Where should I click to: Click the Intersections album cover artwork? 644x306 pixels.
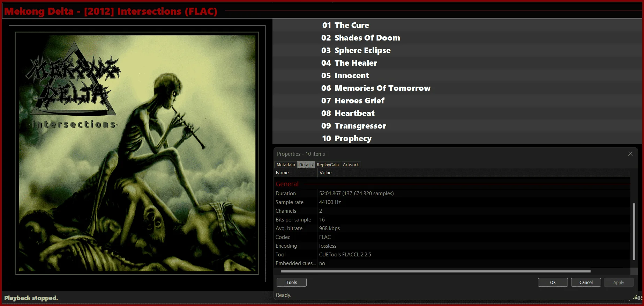tap(137, 153)
